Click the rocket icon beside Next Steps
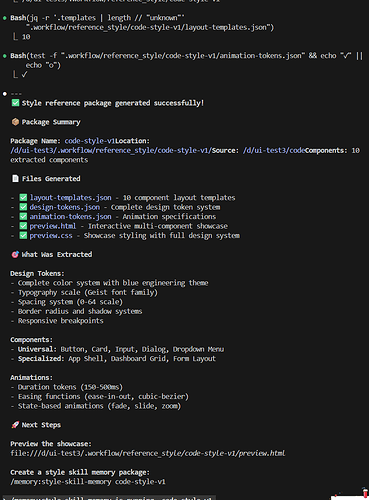This screenshot has width=369, height=500. coord(15,425)
